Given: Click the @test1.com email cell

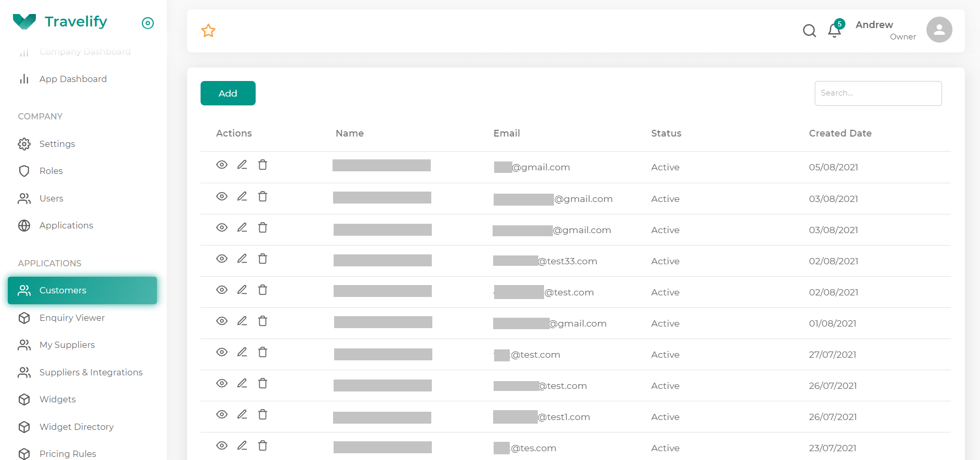Looking at the screenshot, I should pos(541,417).
